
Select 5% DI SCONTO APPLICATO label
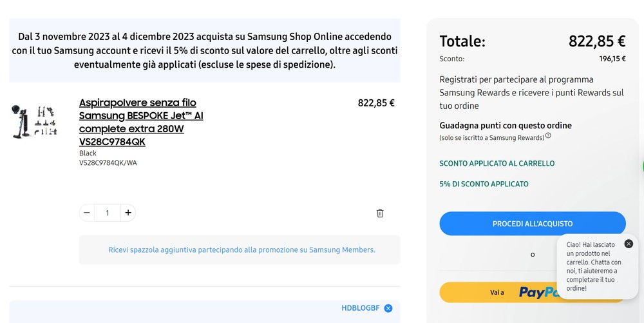tap(484, 184)
